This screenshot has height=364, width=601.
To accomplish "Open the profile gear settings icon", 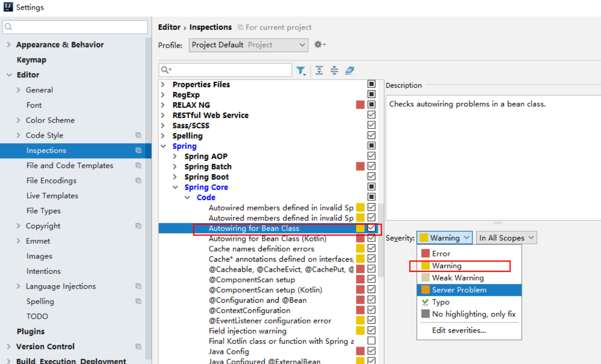I will (x=319, y=44).
